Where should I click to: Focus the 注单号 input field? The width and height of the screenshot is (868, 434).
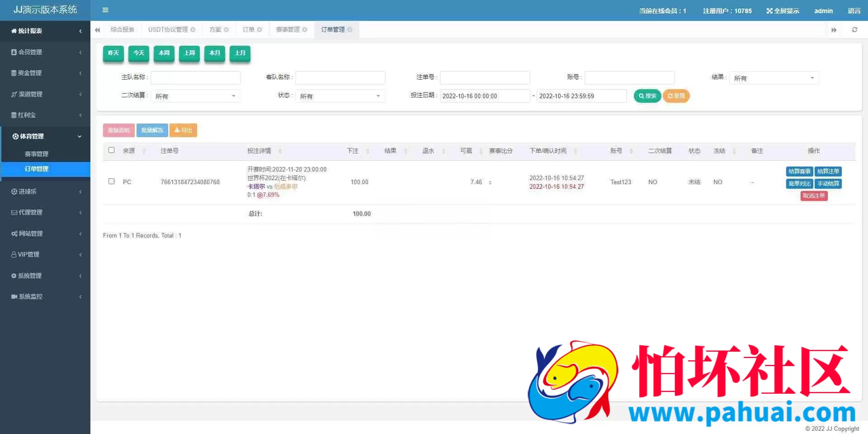click(485, 78)
